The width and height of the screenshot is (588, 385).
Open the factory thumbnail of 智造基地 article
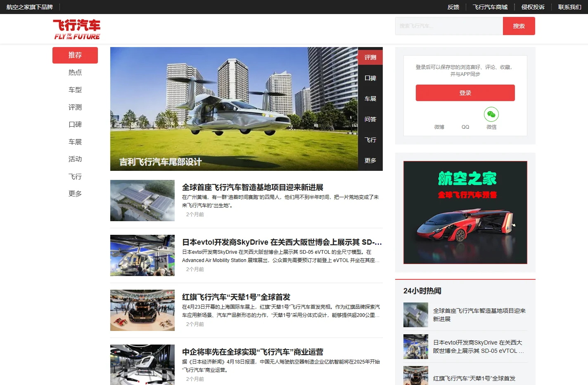(x=142, y=201)
